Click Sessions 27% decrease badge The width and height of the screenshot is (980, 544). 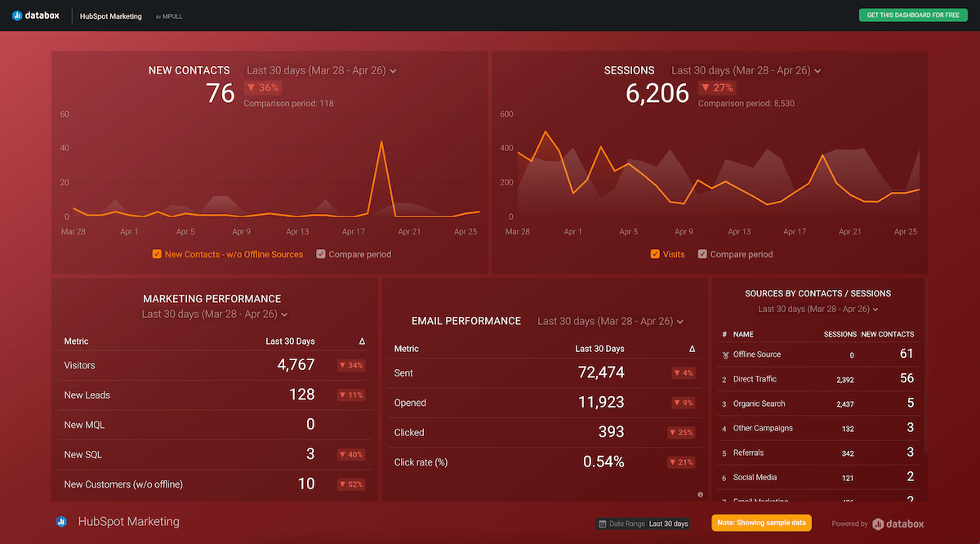click(x=717, y=87)
